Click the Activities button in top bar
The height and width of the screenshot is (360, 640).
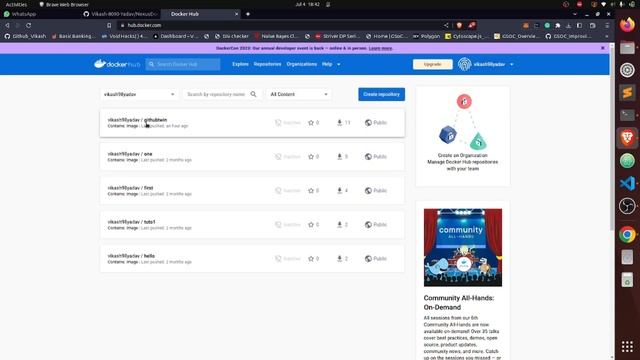16,4
